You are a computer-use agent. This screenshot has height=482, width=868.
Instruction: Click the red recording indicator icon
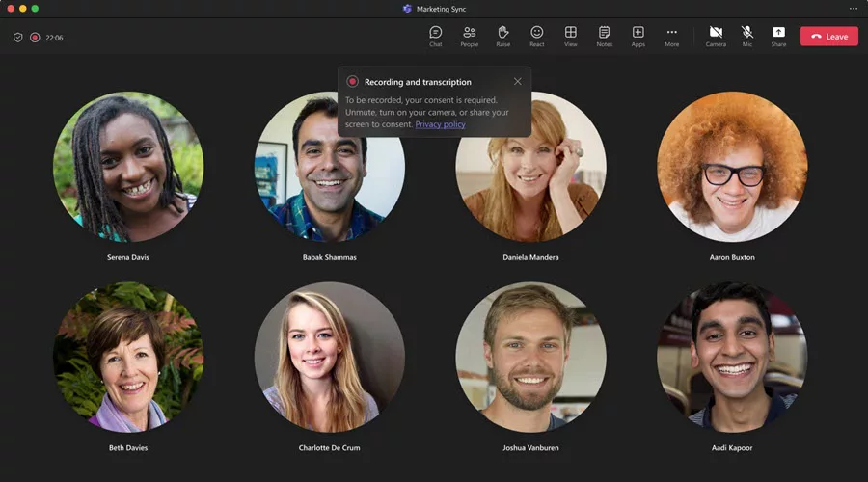35,38
